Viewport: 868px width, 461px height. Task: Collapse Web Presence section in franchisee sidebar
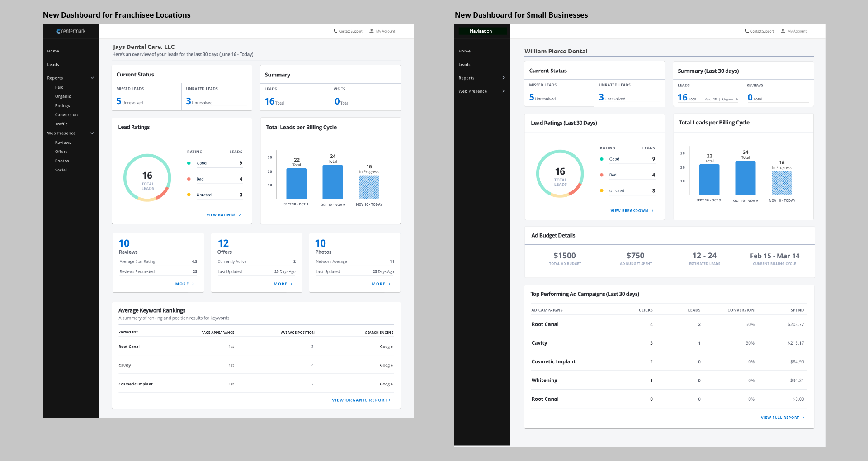[x=92, y=133]
